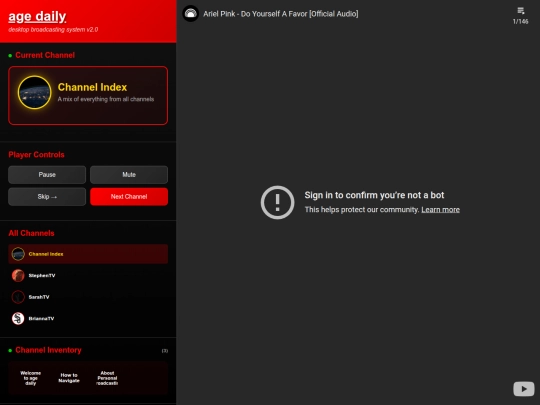The image size is (540, 405).
Task: Click the Channel Index list avatar icon
Action: tap(18, 254)
